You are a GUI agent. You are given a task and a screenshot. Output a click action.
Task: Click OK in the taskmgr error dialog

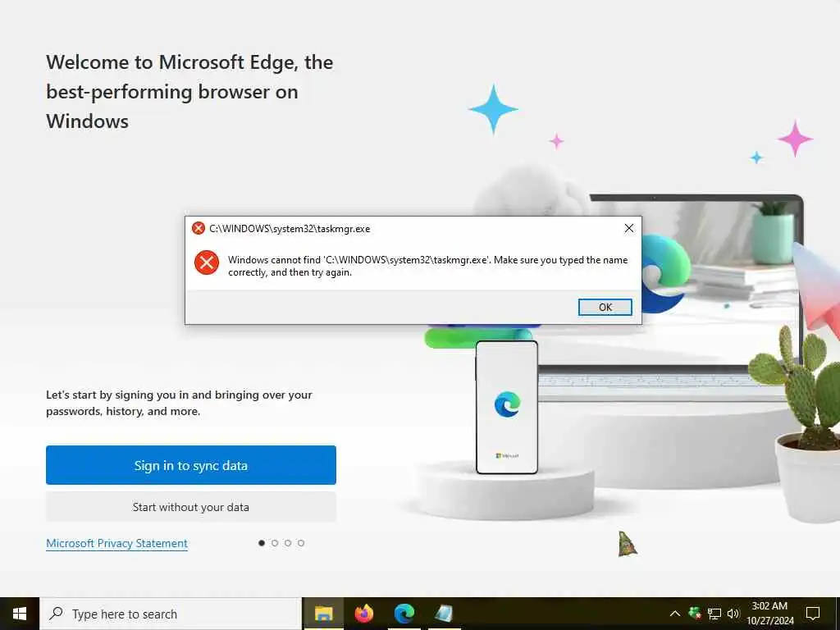(605, 307)
